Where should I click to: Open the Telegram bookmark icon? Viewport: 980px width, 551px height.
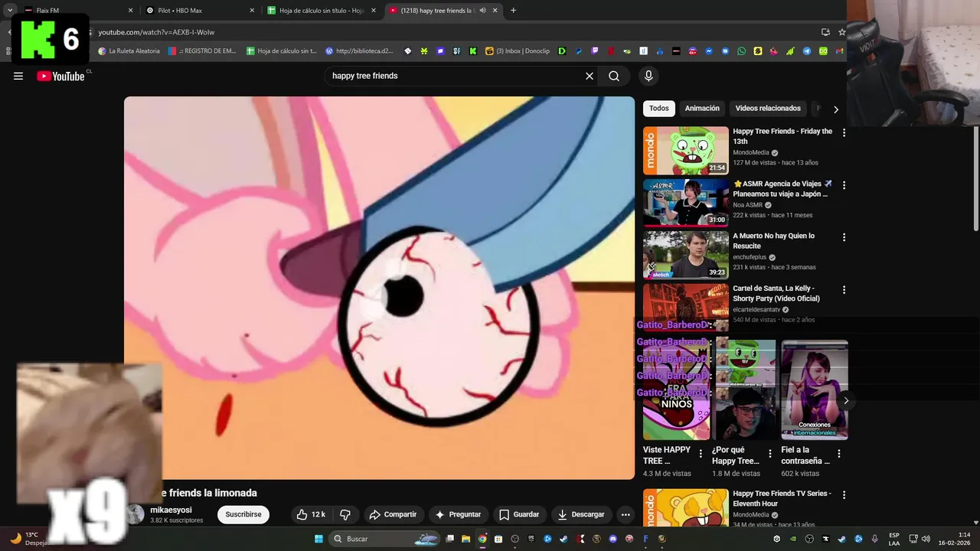[806, 51]
